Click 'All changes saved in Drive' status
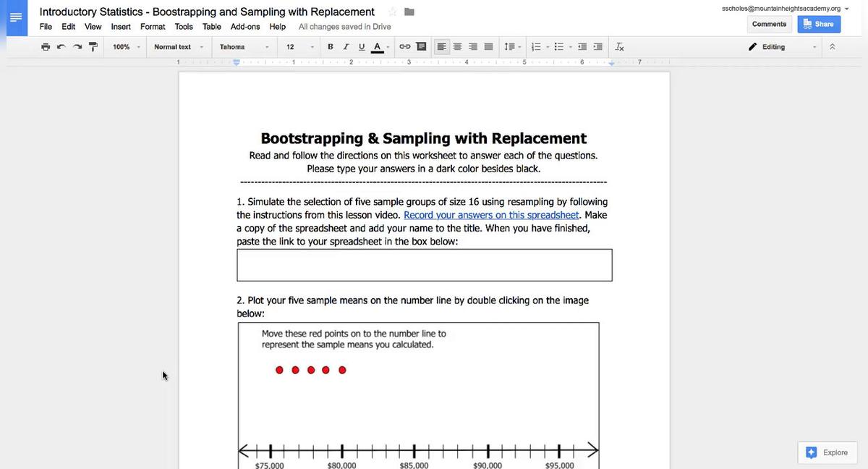 (x=345, y=27)
